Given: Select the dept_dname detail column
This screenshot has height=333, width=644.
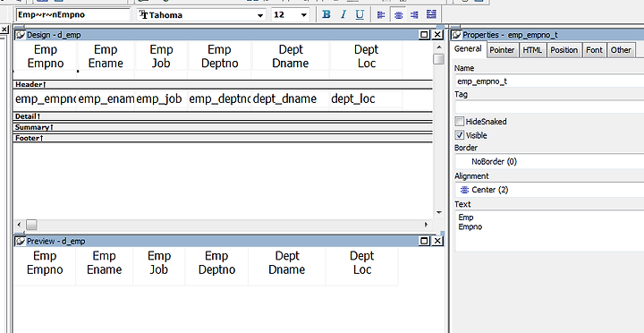Looking at the screenshot, I should tap(291, 99).
